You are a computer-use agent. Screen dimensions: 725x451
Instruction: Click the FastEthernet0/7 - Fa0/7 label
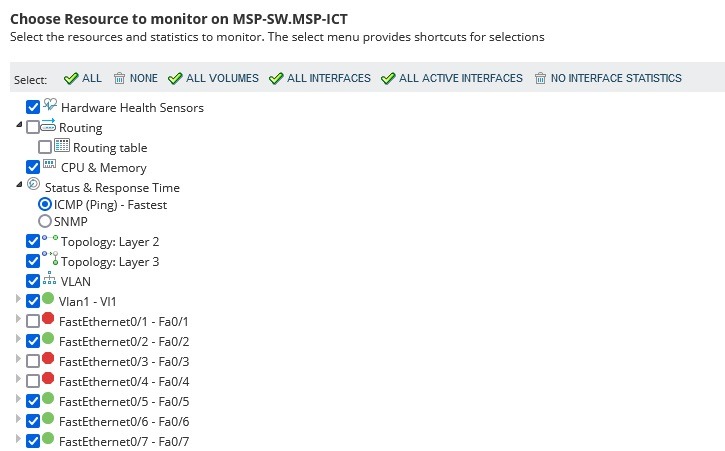[x=124, y=441]
